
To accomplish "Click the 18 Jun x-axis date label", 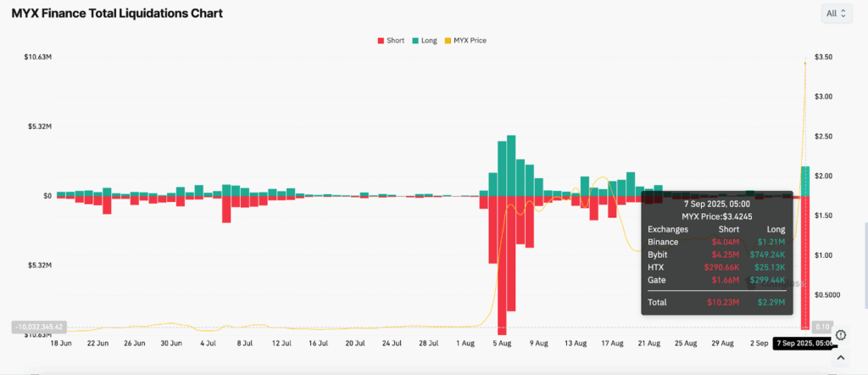I will tap(62, 344).
